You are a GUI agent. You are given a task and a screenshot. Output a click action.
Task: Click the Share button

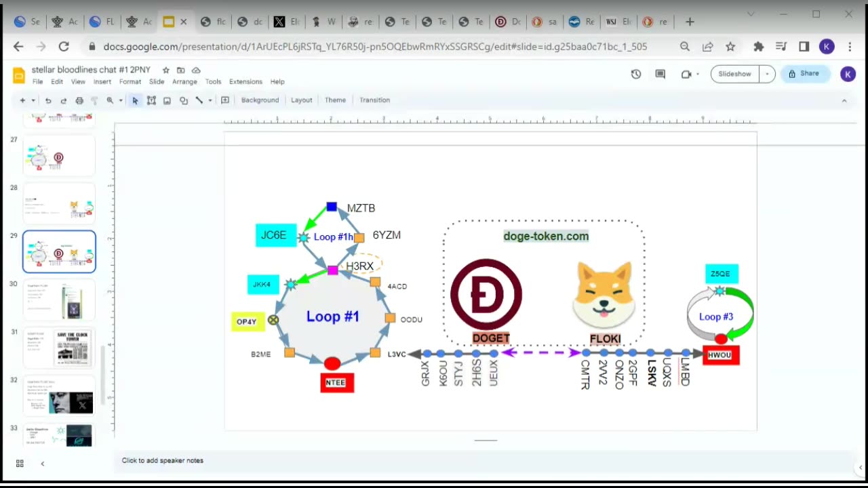point(804,74)
